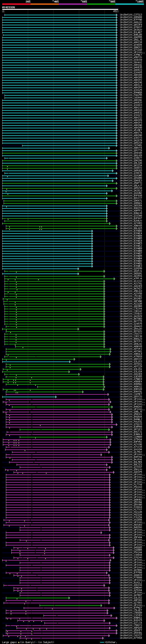Select the label UniRef100_Q50LD0
The height and width of the screenshot is (644, 146).
click(x=131, y=329)
